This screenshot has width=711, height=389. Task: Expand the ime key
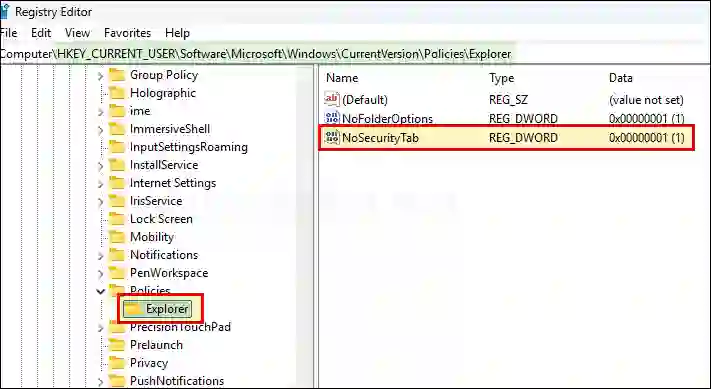(x=101, y=112)
